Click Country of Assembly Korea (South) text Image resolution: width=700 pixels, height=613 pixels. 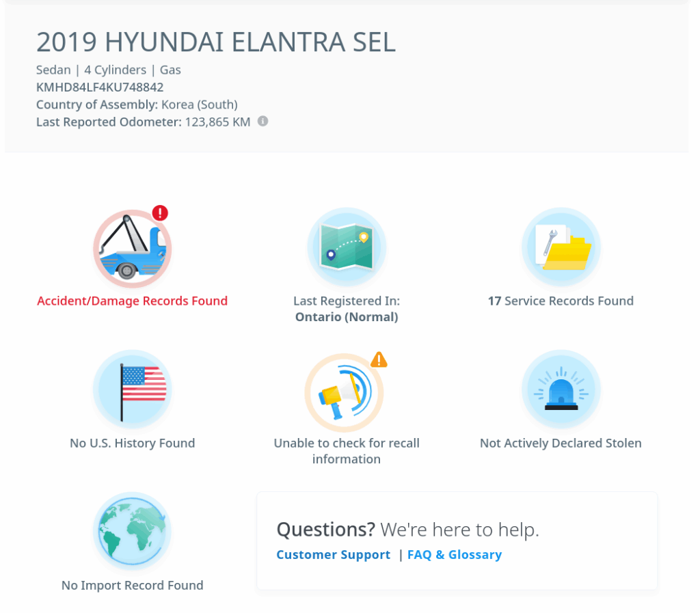click(x=137, y=105)
